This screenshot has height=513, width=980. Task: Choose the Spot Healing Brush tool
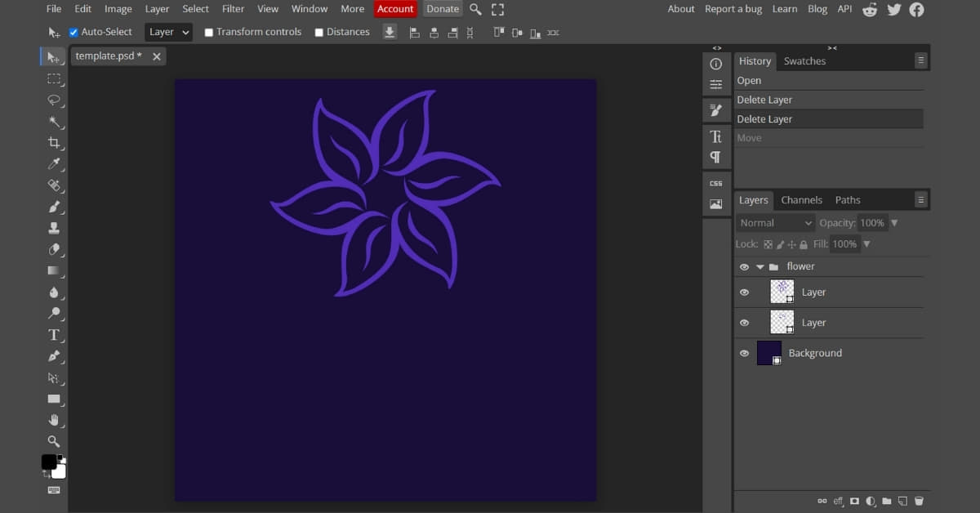pyautogui.click(x=53, y=185)
